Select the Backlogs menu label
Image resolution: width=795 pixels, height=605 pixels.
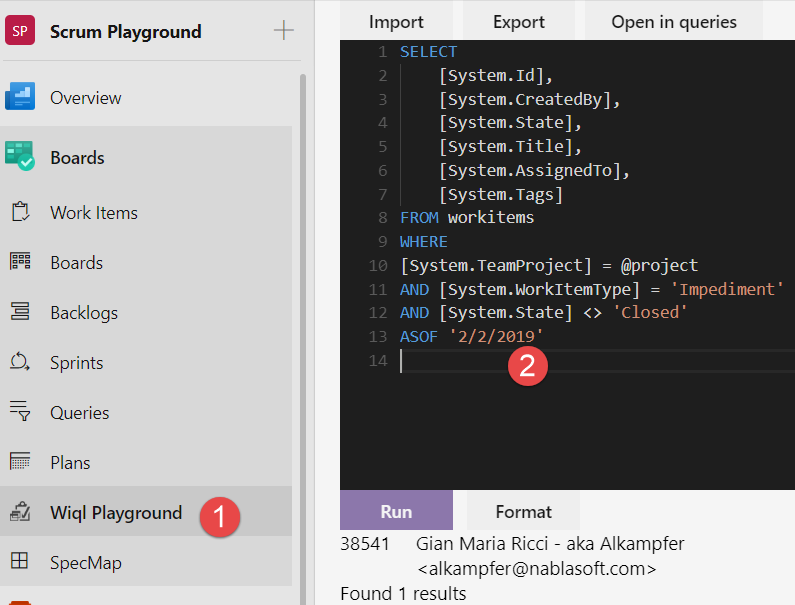pos(86,312)
